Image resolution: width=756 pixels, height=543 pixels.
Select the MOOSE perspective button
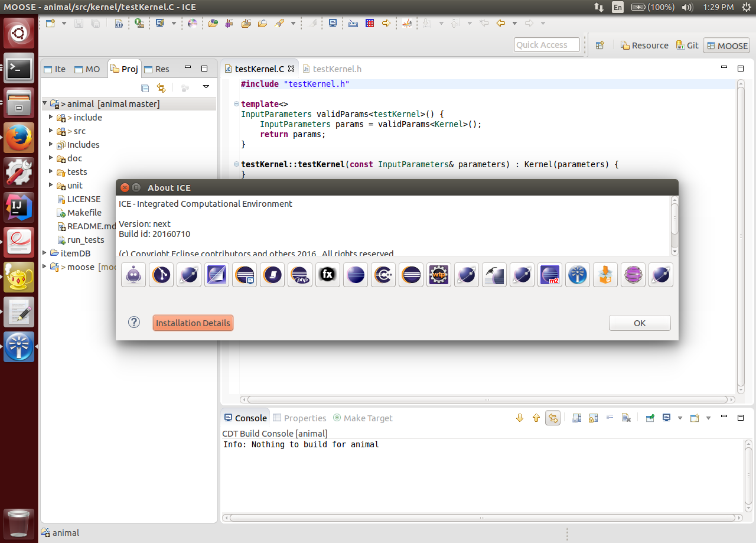[726, 45]
